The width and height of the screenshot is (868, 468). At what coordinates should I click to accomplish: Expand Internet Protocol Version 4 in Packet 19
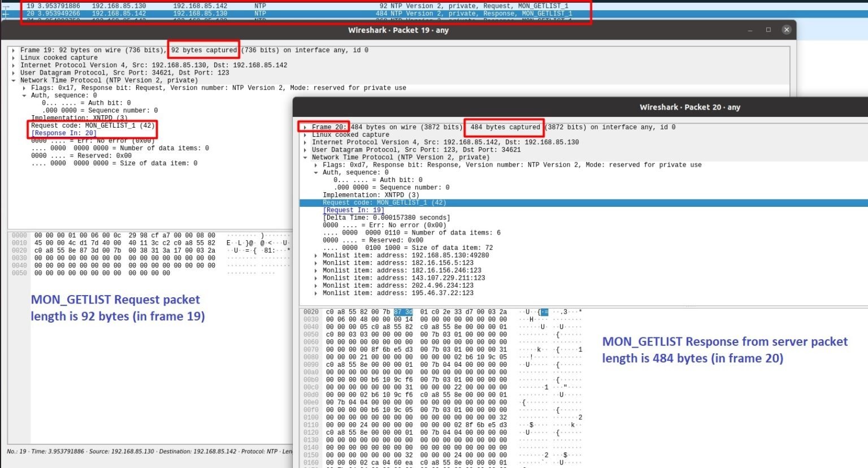[x=14, y=65]
